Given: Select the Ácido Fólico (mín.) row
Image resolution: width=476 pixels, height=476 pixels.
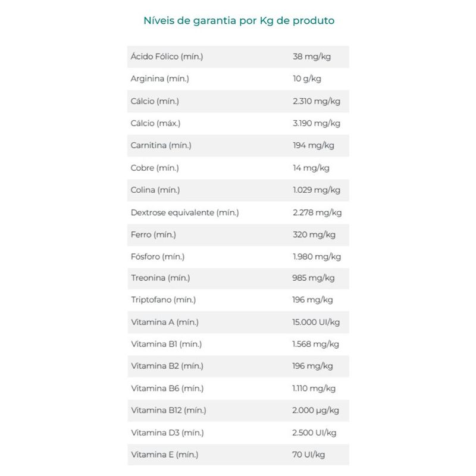Looking at the screenshot, I should 239,57.
